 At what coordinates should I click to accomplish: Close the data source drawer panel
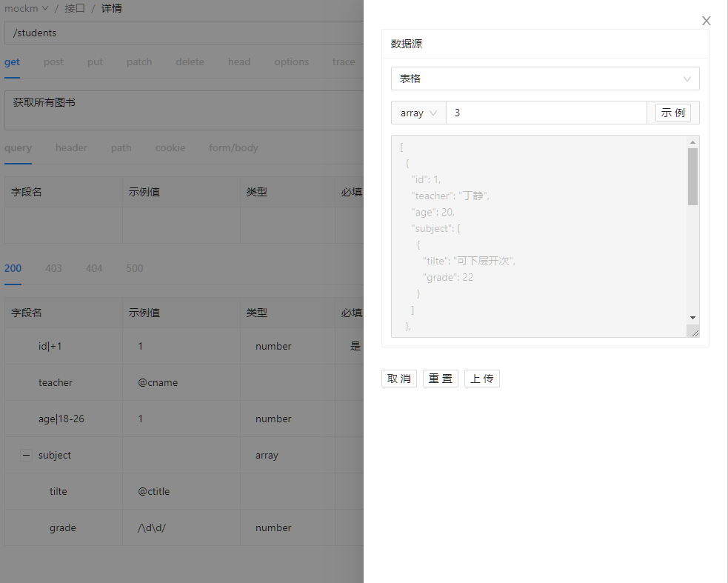click(707, 21)
